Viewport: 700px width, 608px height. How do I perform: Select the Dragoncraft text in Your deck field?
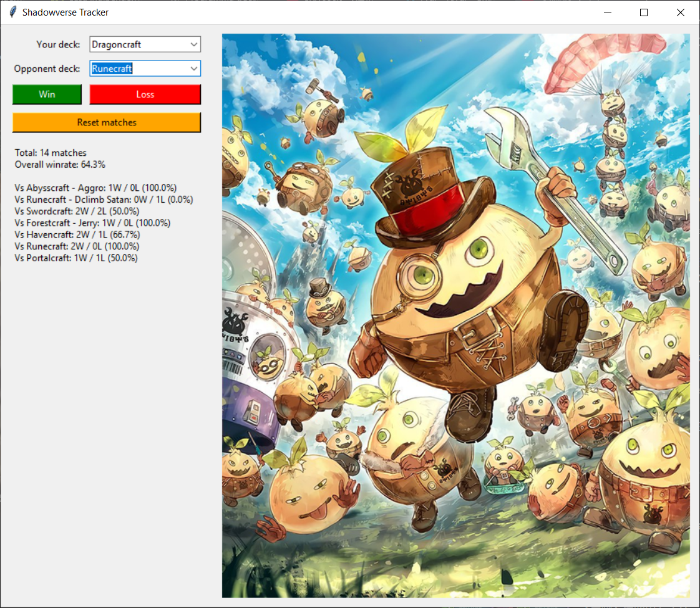point(117,44)
